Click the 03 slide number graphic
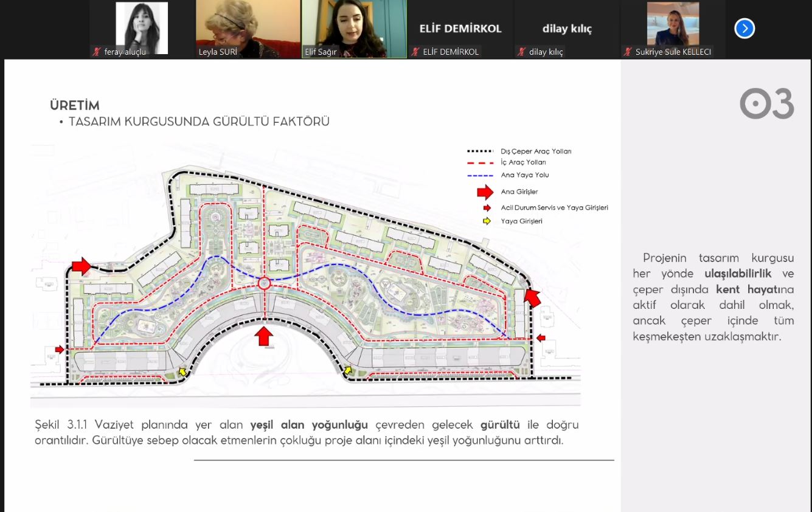 (767, 104)
